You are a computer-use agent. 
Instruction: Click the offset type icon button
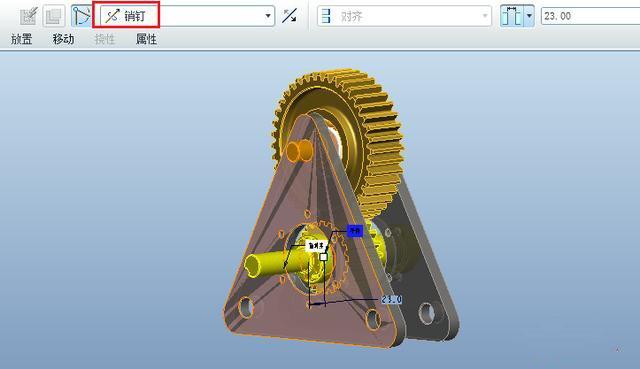point(512,16)
